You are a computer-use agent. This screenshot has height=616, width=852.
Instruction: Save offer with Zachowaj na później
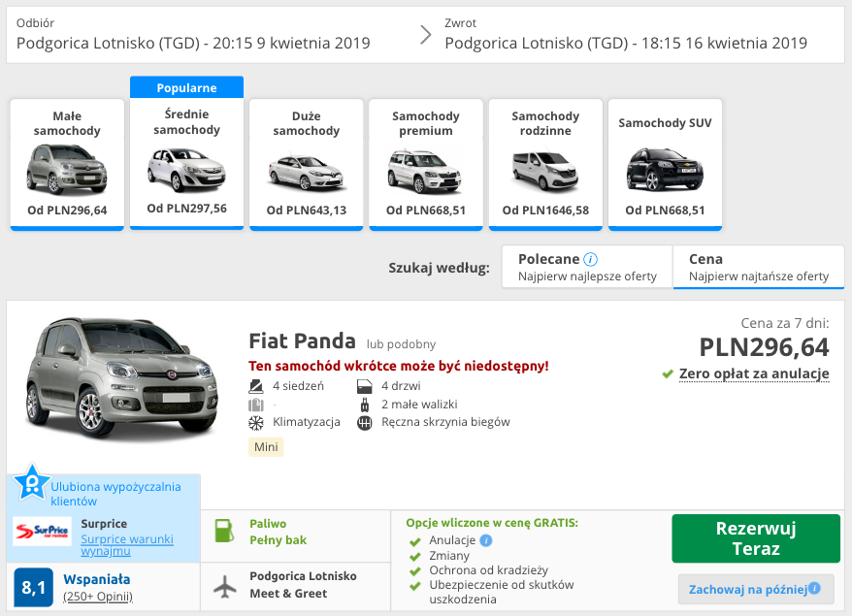click(756, 590)
